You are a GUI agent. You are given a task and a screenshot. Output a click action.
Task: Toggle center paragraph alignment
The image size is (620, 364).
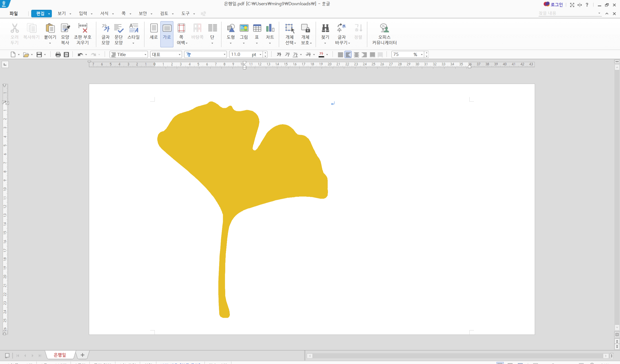(356, 54)
